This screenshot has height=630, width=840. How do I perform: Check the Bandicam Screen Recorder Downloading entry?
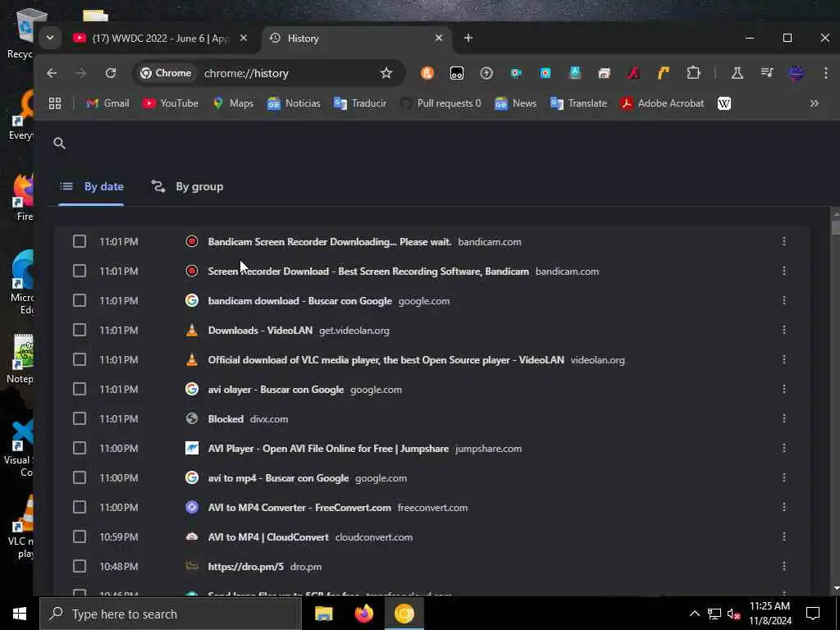80,242
